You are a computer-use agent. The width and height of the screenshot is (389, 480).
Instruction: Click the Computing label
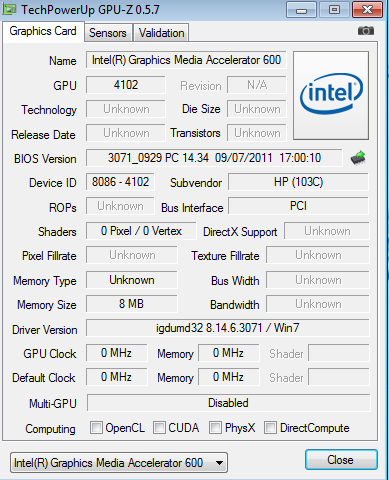pos(50,429)
